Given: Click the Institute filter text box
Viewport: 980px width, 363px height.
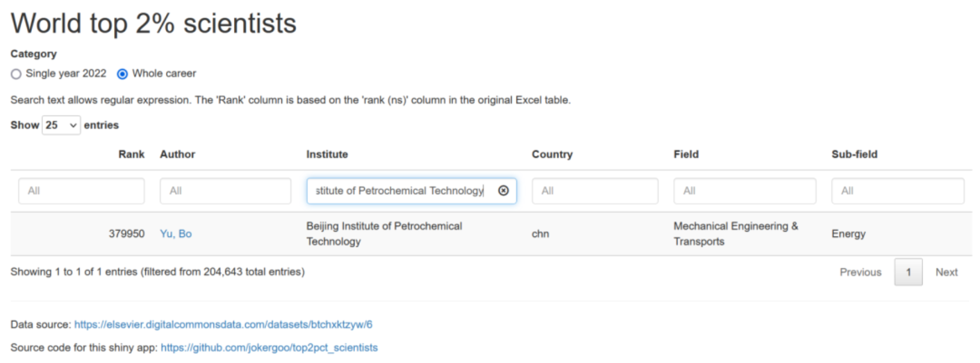Looking at the screenshot, I should (x=412, y=191).
